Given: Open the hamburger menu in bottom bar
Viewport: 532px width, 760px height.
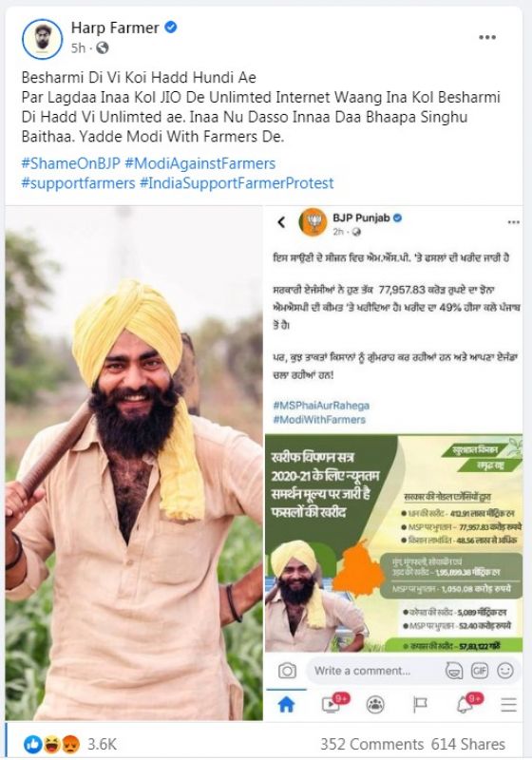Looking at the screenshot, I should pos(509,705).
